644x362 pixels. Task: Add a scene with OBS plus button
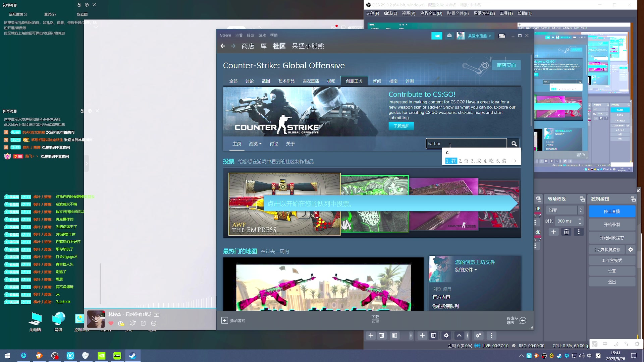point(371,335)
